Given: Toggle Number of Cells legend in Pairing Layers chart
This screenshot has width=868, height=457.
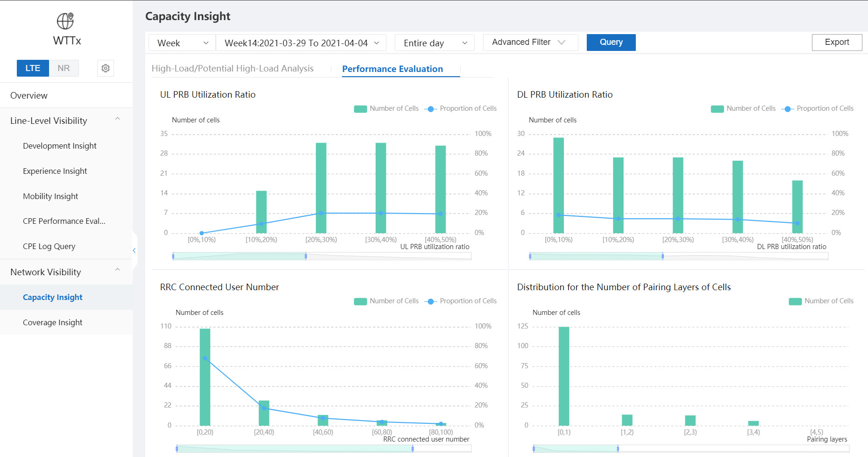Looking at the screenshot, I should point(821,301).
